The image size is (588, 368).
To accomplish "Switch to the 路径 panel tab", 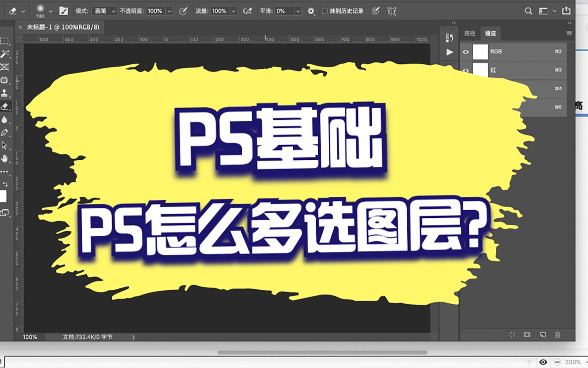I will [470, 33].
